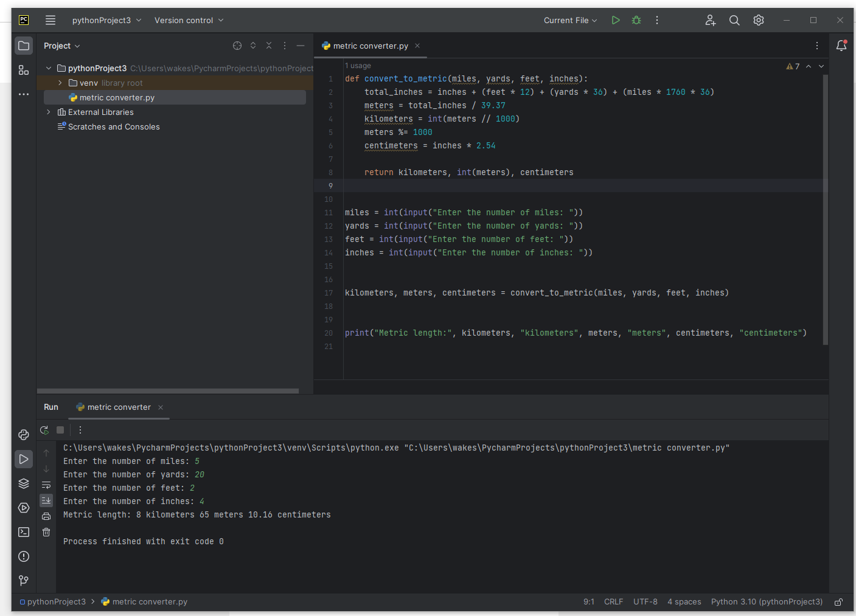Open the Git version control tool window

coord(24,581)
